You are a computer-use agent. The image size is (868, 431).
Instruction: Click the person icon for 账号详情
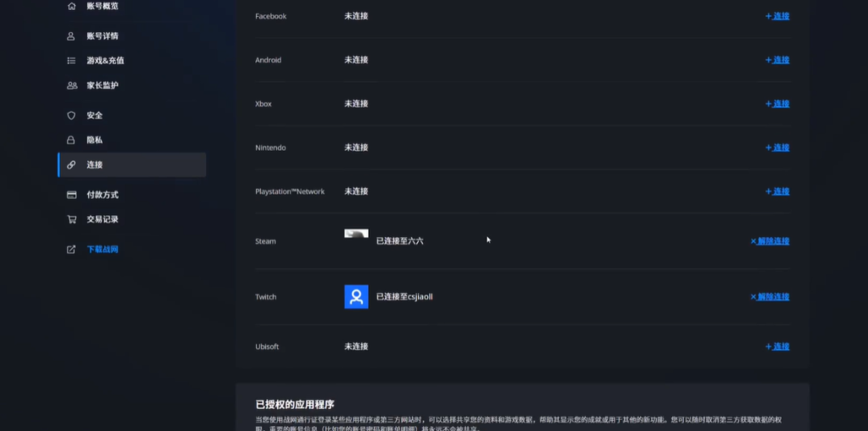click(71, 36)
